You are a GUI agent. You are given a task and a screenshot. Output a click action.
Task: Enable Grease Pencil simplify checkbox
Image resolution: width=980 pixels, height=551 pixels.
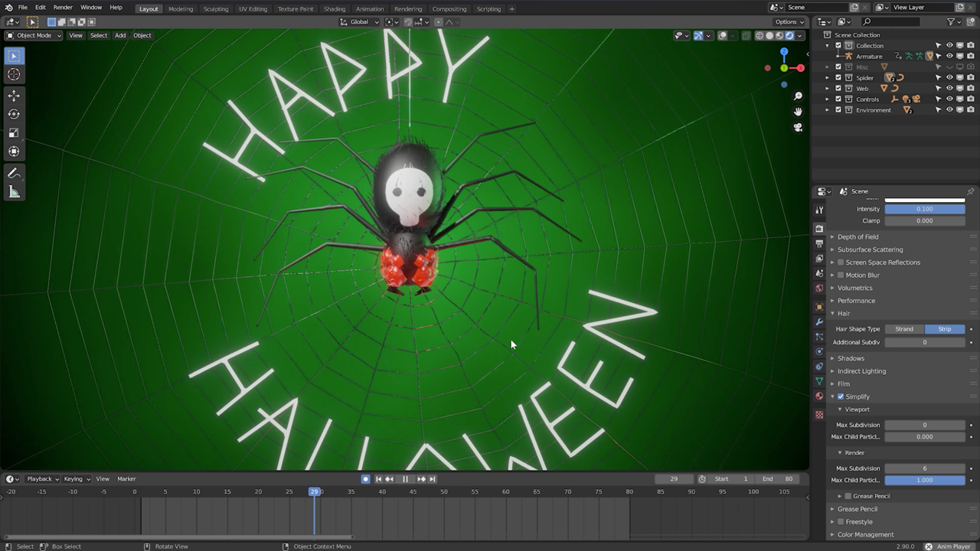[x=848, y=496]
